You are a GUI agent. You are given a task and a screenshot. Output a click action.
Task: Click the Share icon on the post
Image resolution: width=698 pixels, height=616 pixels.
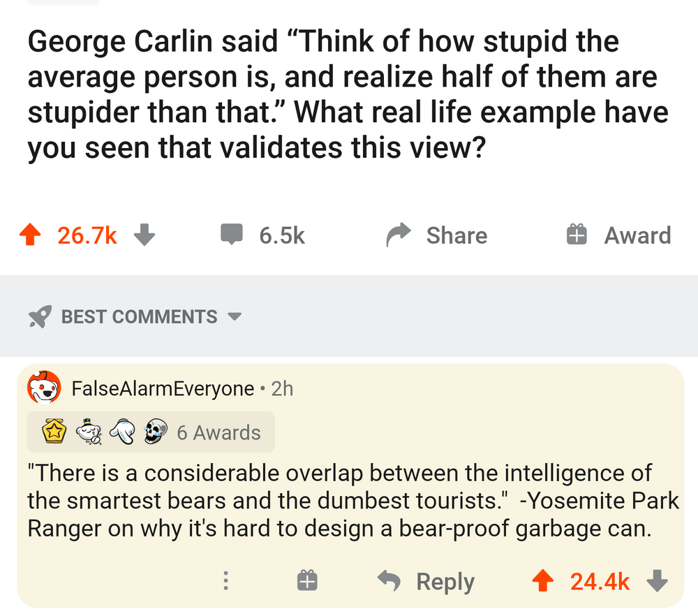399,235
